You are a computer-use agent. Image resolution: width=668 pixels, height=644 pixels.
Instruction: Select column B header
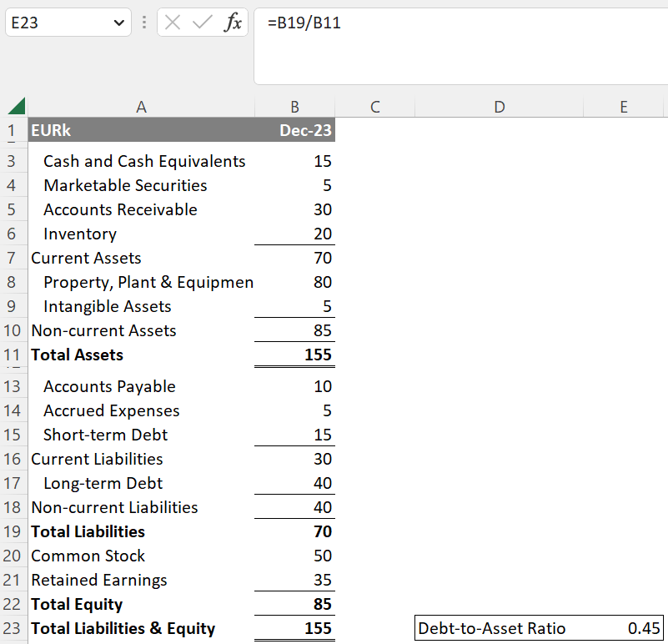tap(294, 107)
